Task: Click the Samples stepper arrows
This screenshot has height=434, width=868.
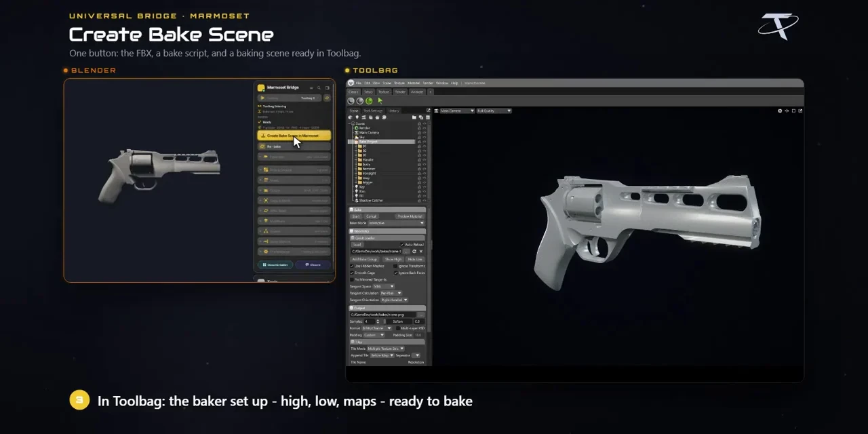Action: click(378, 321)
